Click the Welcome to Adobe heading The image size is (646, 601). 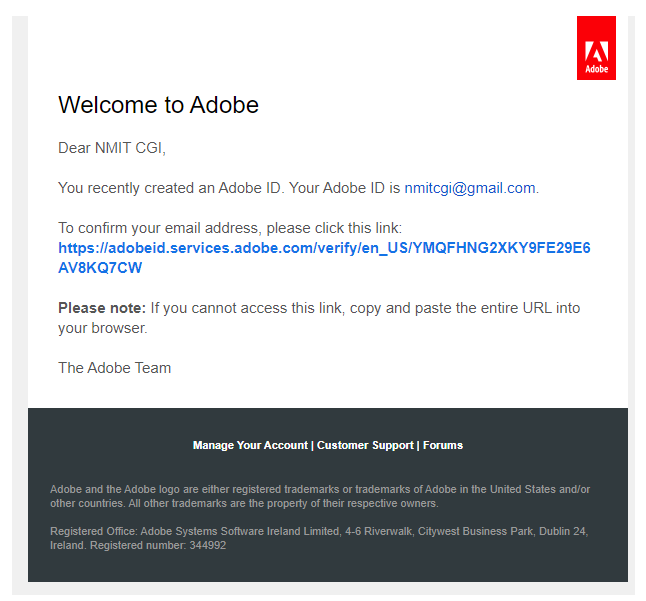(158, 105)
